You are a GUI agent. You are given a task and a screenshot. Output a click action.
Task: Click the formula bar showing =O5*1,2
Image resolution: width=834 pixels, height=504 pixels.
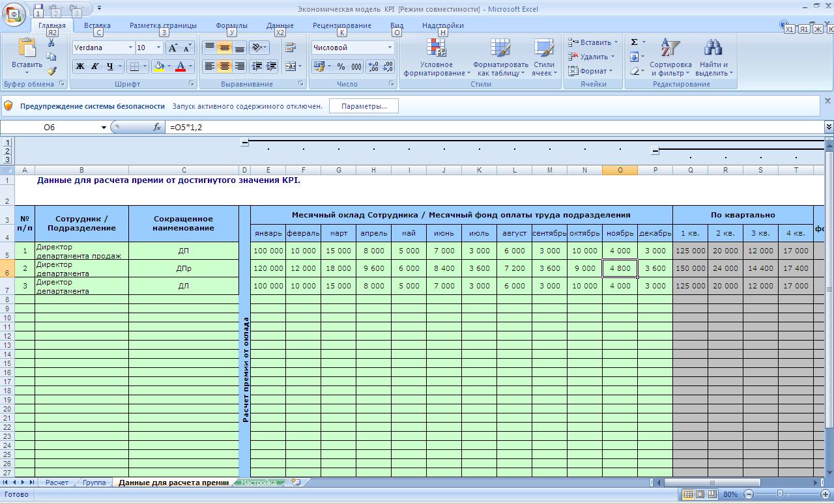(x=494, y=127)
